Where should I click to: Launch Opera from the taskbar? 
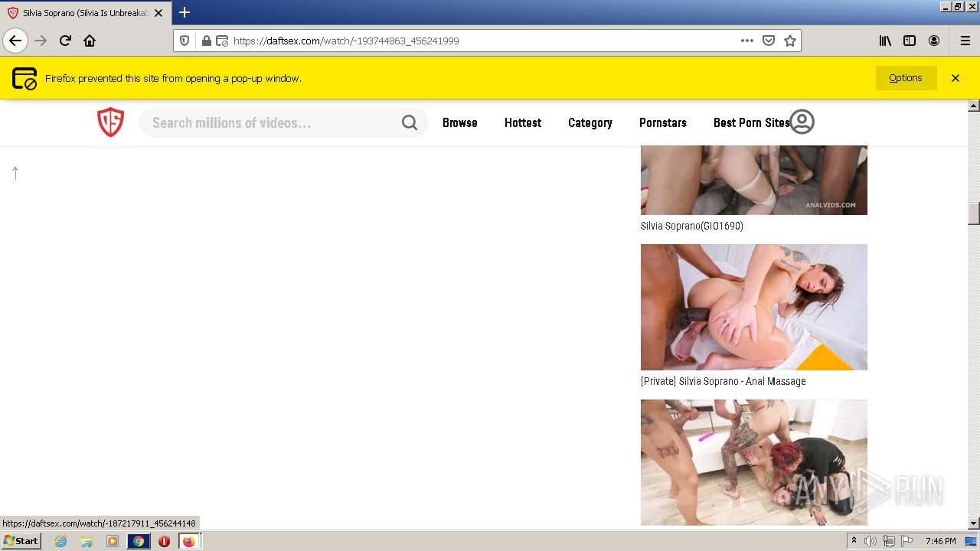pyautogui.click(x=164, y=541)
